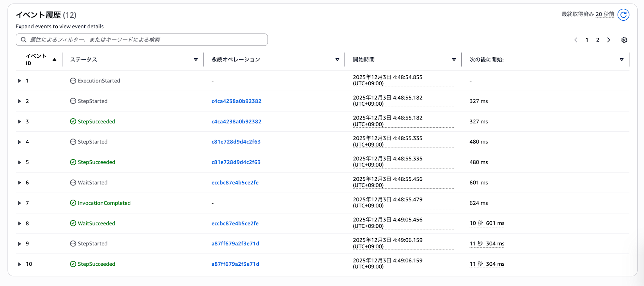Expand event 4 row details
Viewport: 644px width, 286px height.
pyautogui.click(x=19, y=142)
